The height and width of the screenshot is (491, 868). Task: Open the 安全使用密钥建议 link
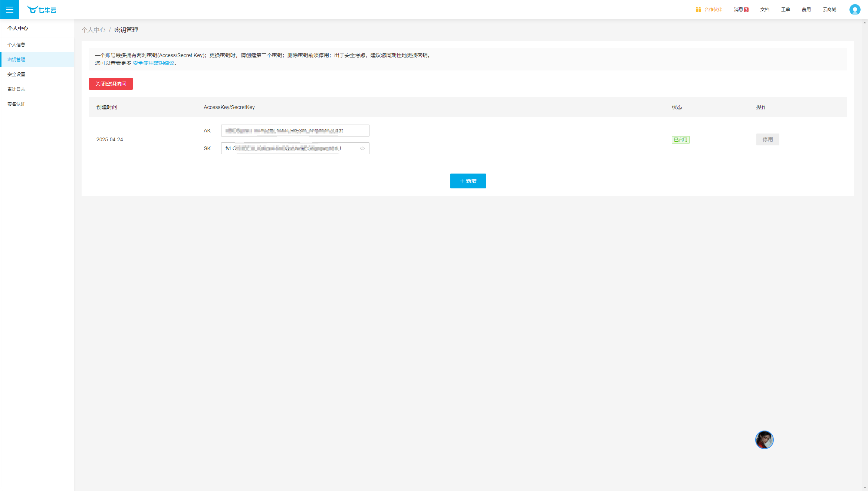coord(154,63)
